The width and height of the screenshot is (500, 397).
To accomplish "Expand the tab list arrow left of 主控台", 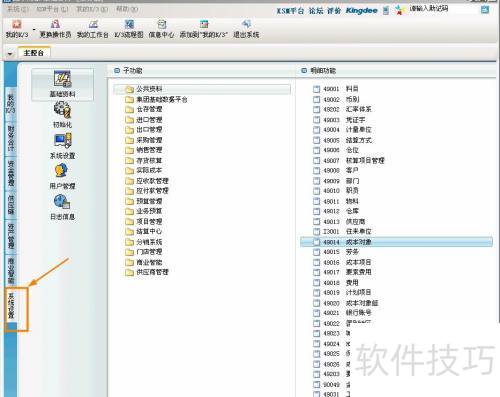I will pos(10,53).
